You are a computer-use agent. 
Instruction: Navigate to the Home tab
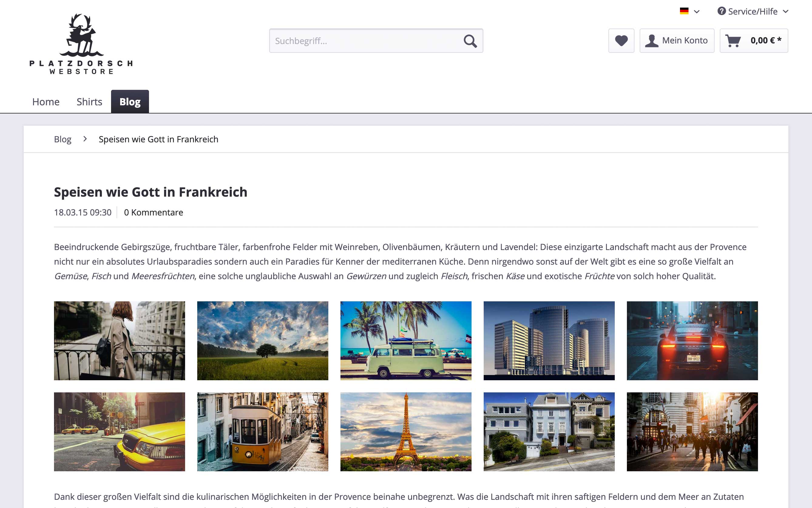click(46, 101)
